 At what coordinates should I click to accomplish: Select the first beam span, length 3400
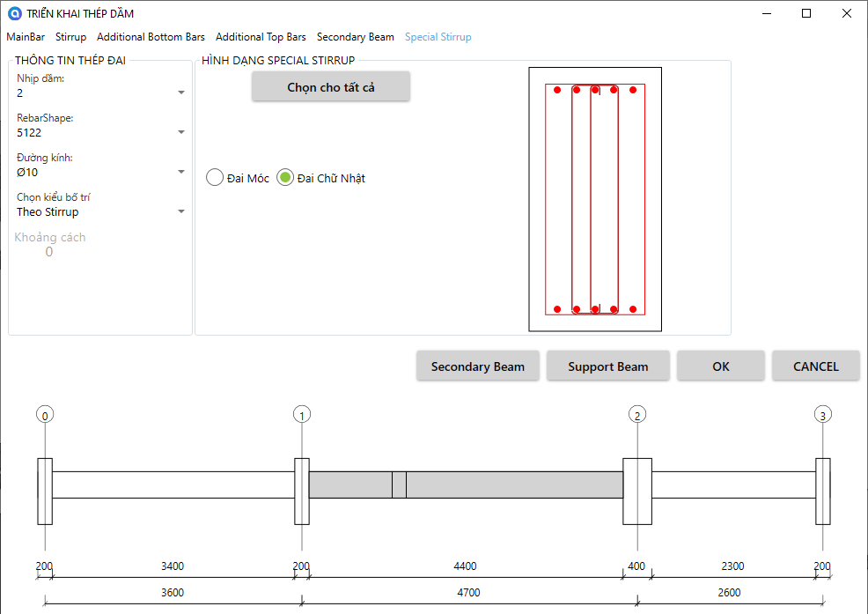click(173, 485)
